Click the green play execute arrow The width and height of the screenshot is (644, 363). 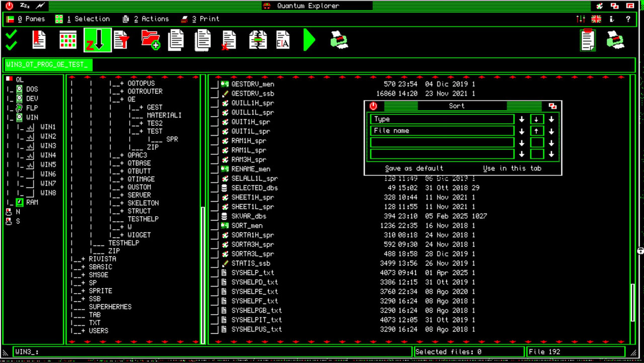click(x=309, y=40)
